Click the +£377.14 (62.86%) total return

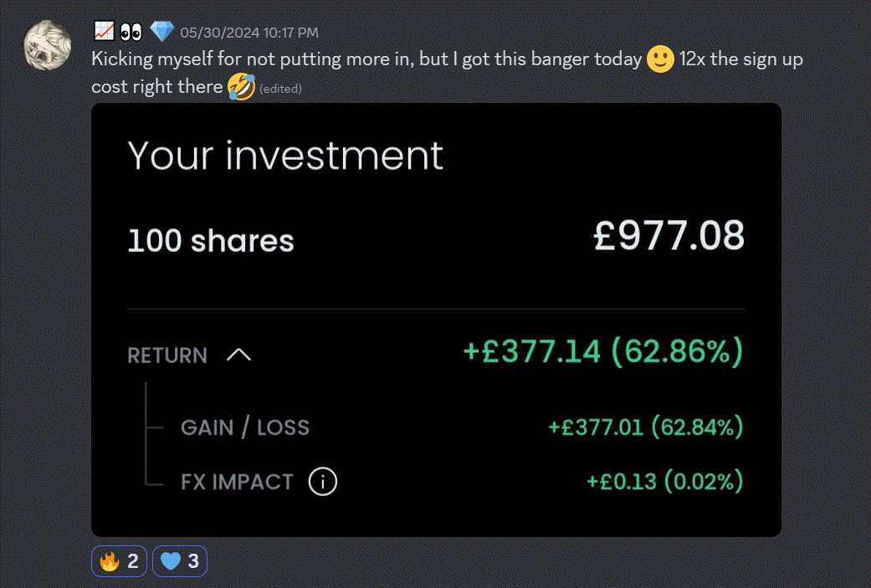tap(602, 352)
